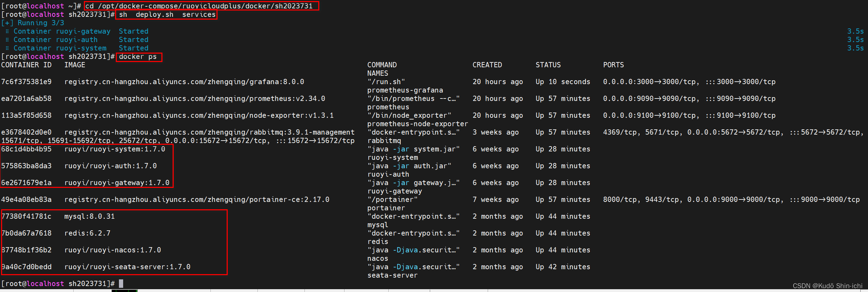The image size is (868, 292).
Task: Click image redis:6.2.7
Action: click(87, 233)
